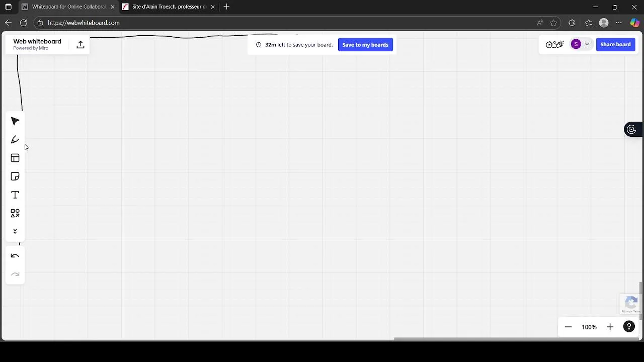Expand more tools chevron in toolbar
This screenshot has width=644, height=362.
tap(15, 231)
